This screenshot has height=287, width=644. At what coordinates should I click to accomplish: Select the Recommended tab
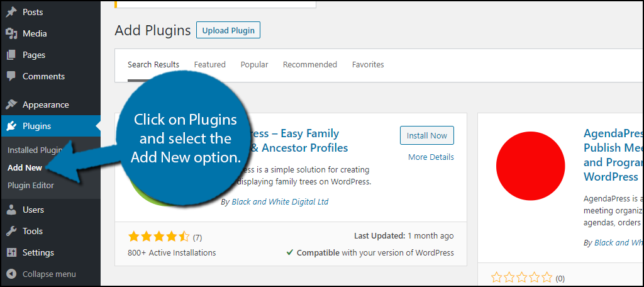(x=309, y=64)
